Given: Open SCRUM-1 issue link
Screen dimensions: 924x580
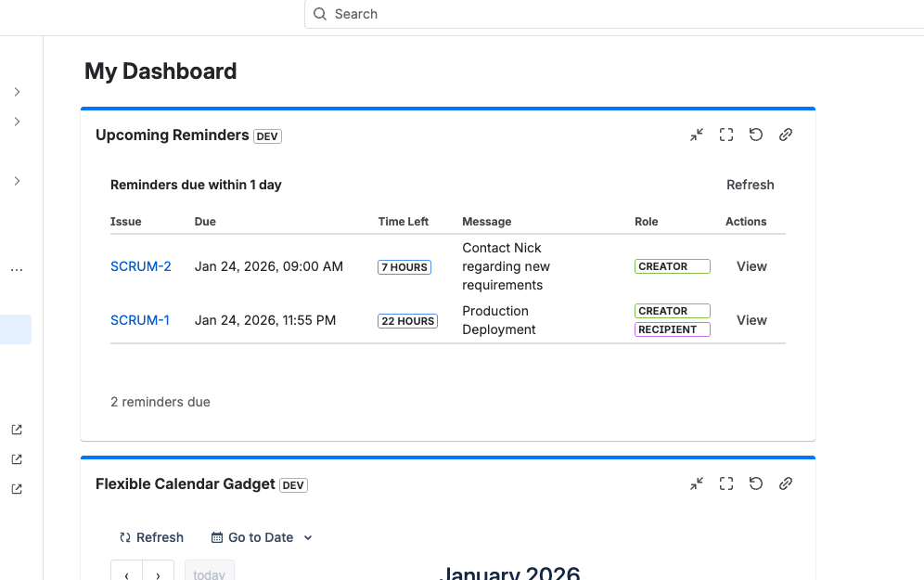Looking at the screenshot, I should tap(140, 320).
